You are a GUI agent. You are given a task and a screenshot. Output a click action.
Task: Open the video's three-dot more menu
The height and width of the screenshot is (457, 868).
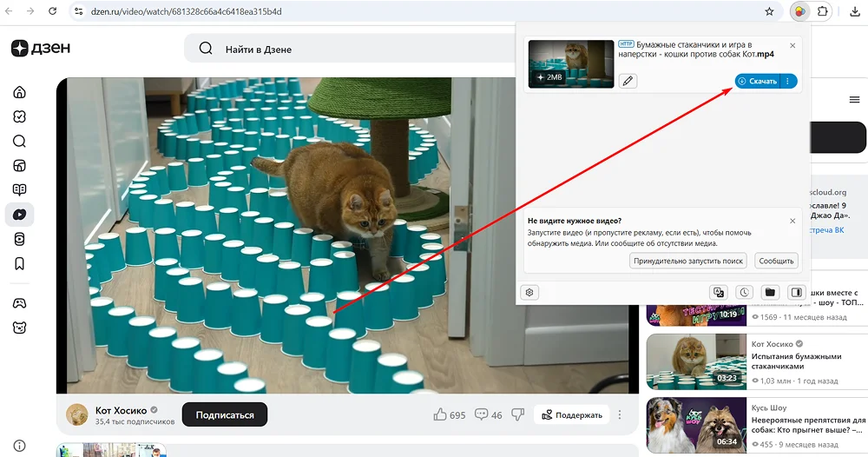[x=620, y=415]
